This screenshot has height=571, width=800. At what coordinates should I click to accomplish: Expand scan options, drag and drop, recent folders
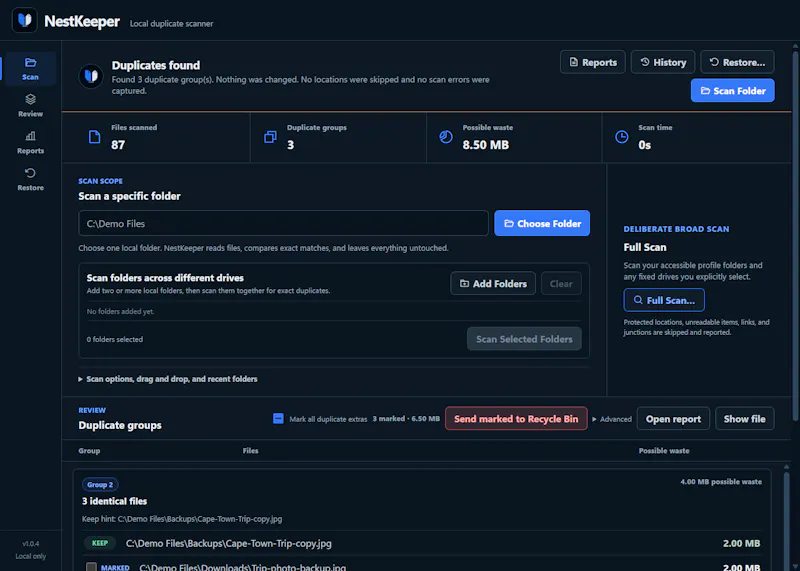[x=168, y=379]
